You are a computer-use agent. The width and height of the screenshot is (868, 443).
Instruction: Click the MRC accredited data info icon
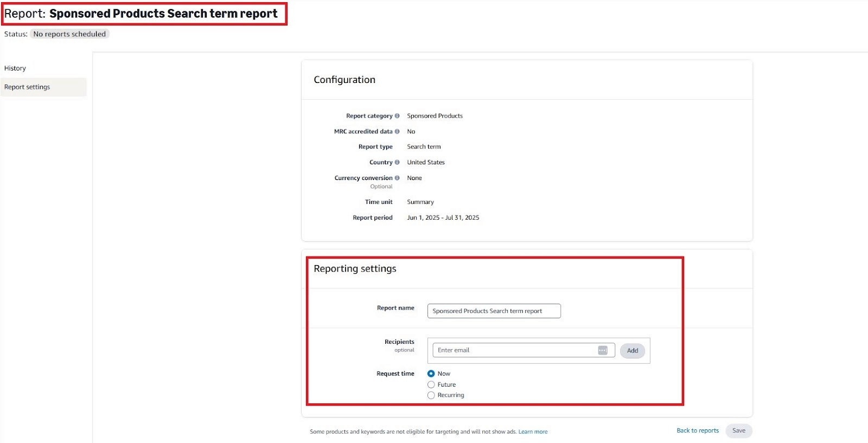click(x=397, y=131)
